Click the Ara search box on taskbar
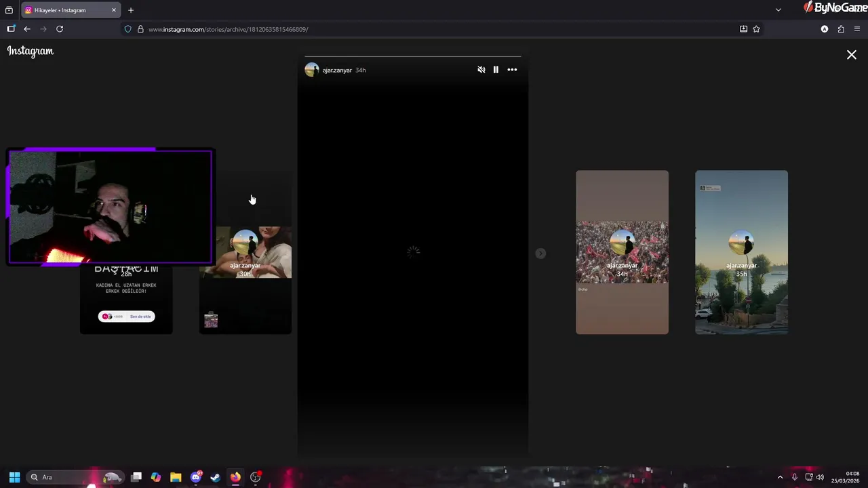 point(75,477)
